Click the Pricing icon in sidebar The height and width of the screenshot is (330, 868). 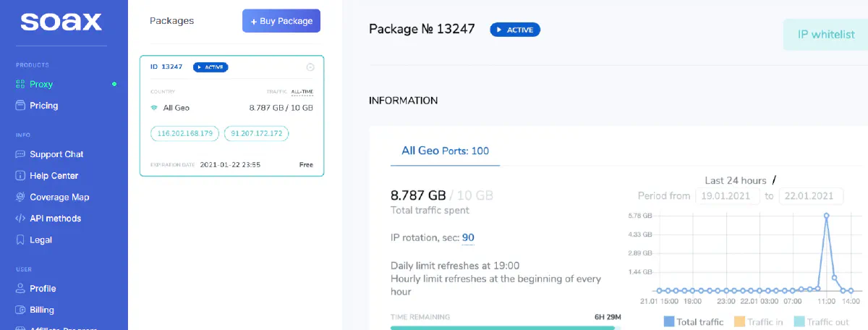pyautogui.click(x=20, y=106)
